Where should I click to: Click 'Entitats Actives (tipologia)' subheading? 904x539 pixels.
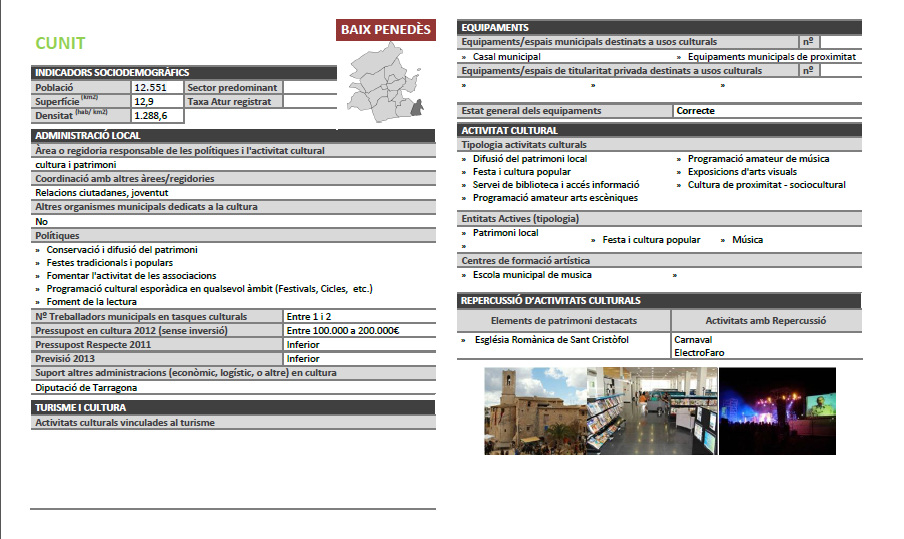[x=659, y=218]
